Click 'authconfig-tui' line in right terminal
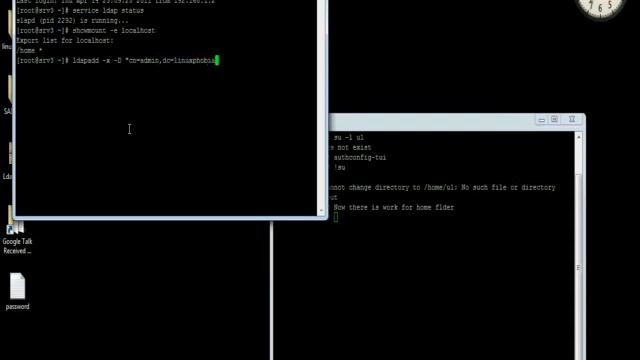This screenshot has width=640, height=360. coord(360,158)
